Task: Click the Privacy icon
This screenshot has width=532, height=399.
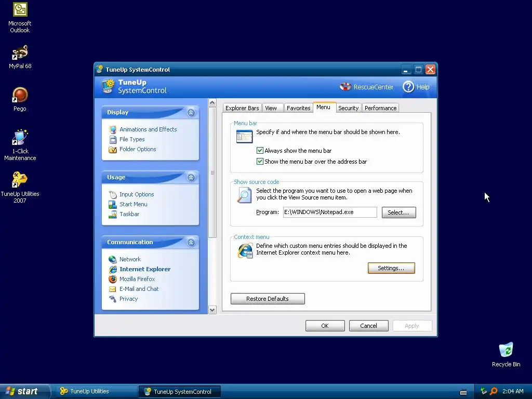Action: coord(113,299)
